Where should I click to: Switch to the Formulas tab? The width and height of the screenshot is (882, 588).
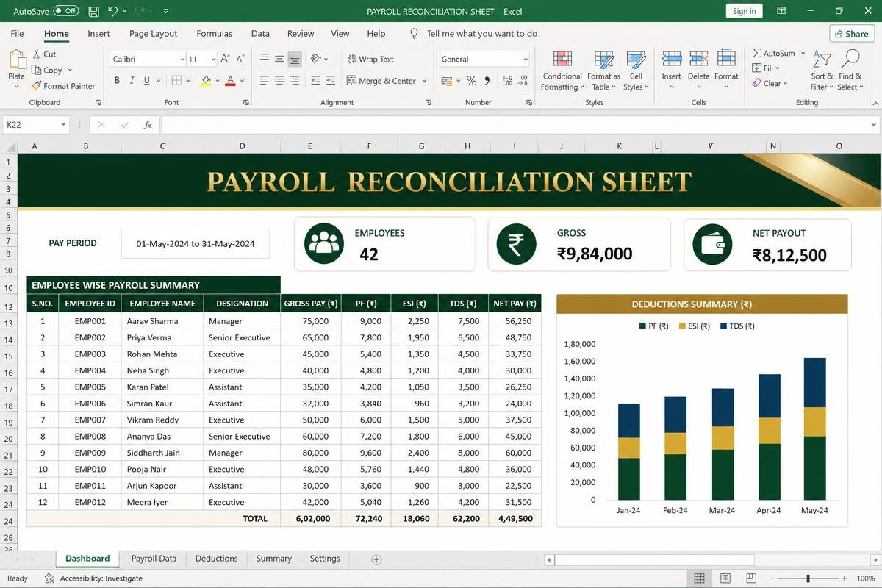click(x=214, y=33)
